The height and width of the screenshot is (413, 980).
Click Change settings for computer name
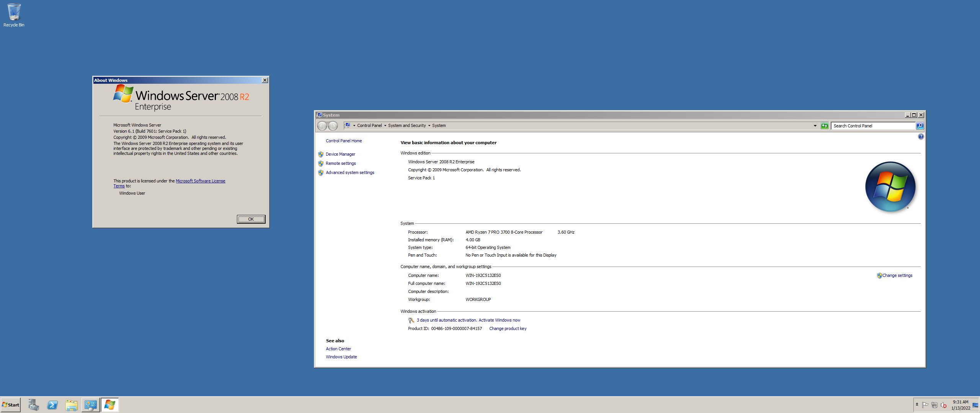coord(897,275)
